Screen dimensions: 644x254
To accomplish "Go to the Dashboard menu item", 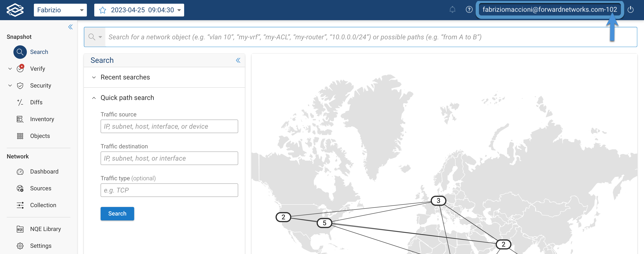I will coord(44,172).
